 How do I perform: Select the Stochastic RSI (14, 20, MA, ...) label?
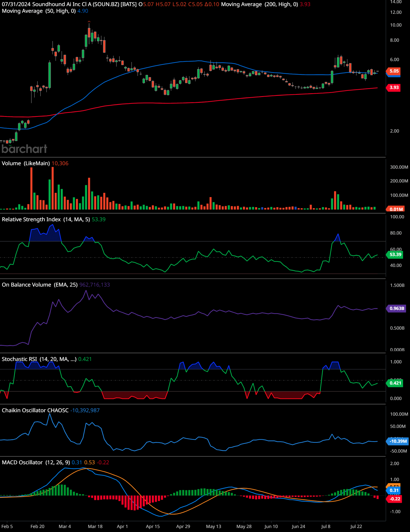[39, 359]
